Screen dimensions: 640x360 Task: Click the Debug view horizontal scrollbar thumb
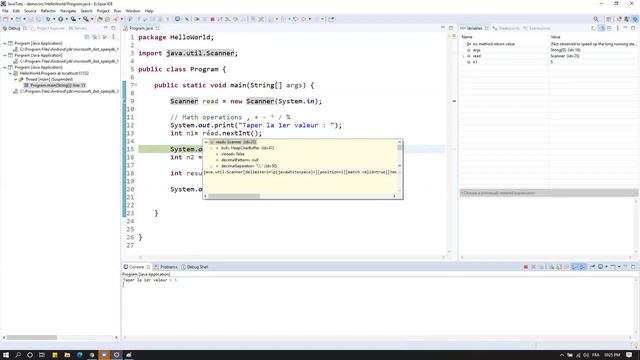point(32,338)
